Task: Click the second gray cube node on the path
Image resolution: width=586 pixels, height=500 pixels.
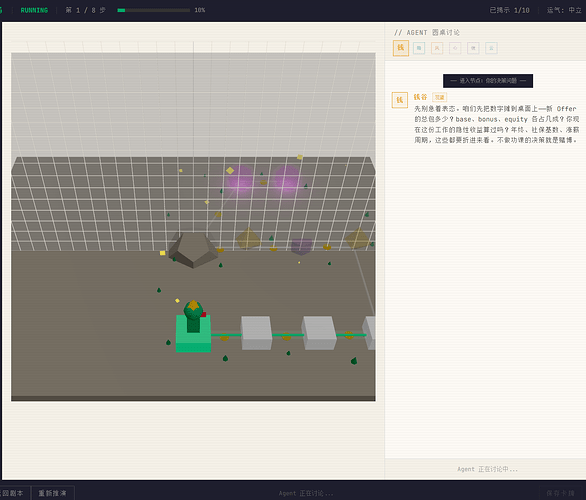Action: [319, 333]
